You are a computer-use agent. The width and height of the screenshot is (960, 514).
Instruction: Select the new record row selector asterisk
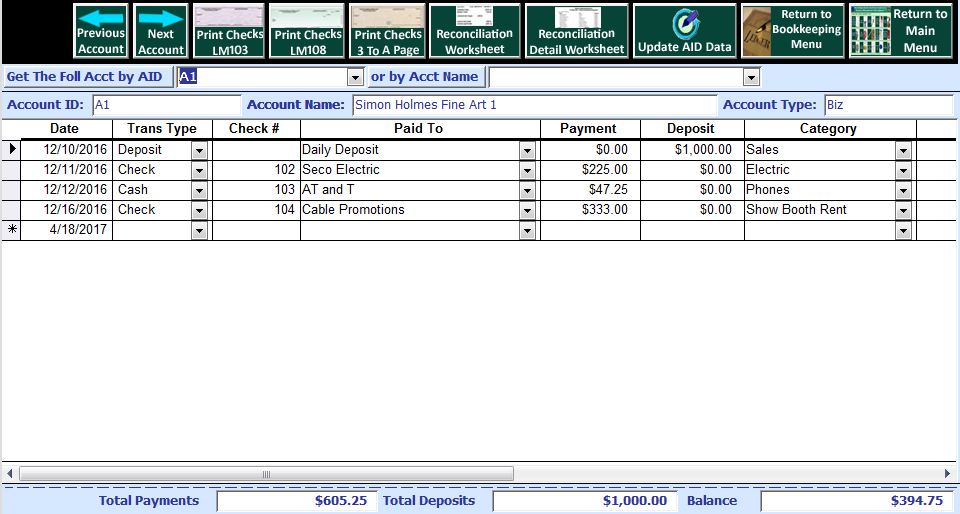pos(12,230)
